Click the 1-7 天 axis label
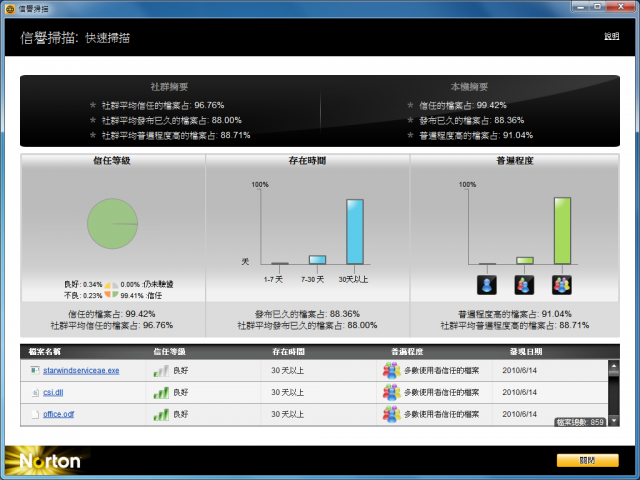640x480 pixels. click(x=273, y=280)
